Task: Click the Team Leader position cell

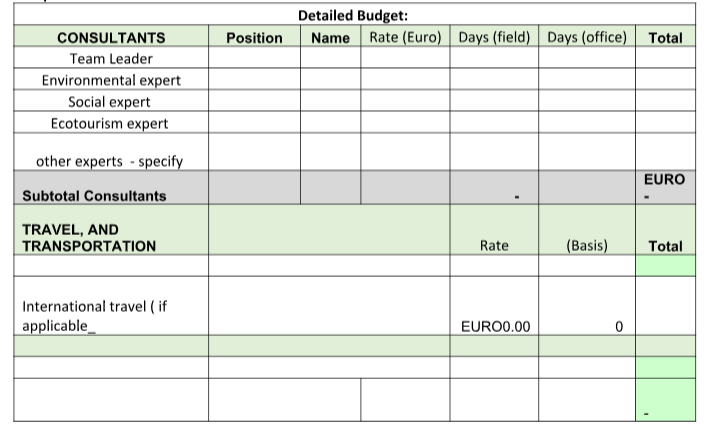Action: click(254, 58)
